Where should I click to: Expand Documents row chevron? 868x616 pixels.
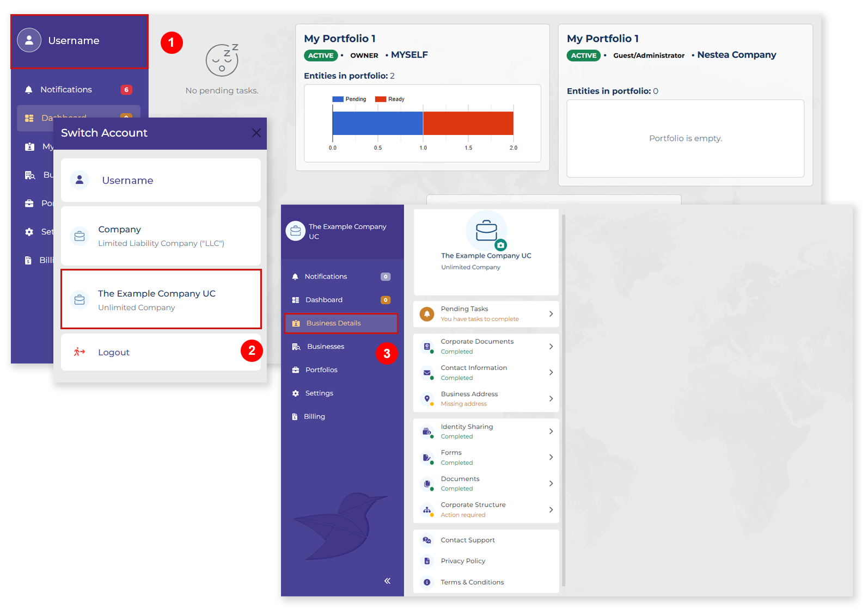pyautogui.click(x=551, y=484)
